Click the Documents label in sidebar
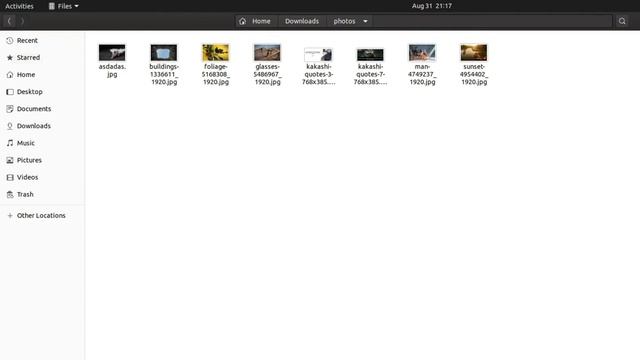Viewport: 640px width, 360px height. click(x=34, y=109)
